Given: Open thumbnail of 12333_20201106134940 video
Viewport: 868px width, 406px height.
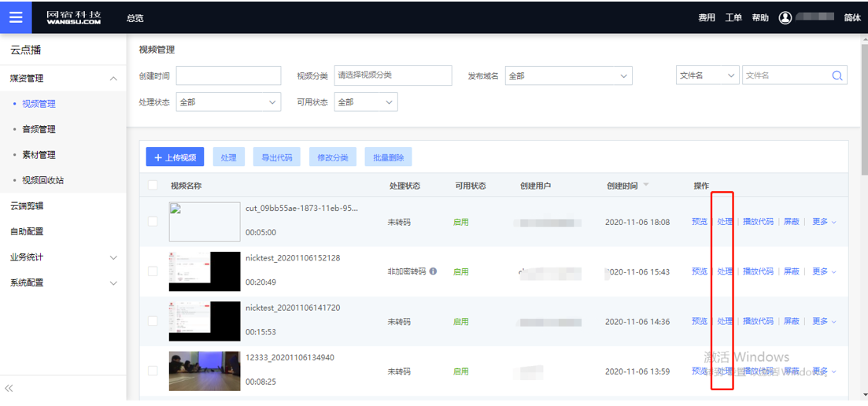Looking at the screenshot, I should [x=205, y=371].
